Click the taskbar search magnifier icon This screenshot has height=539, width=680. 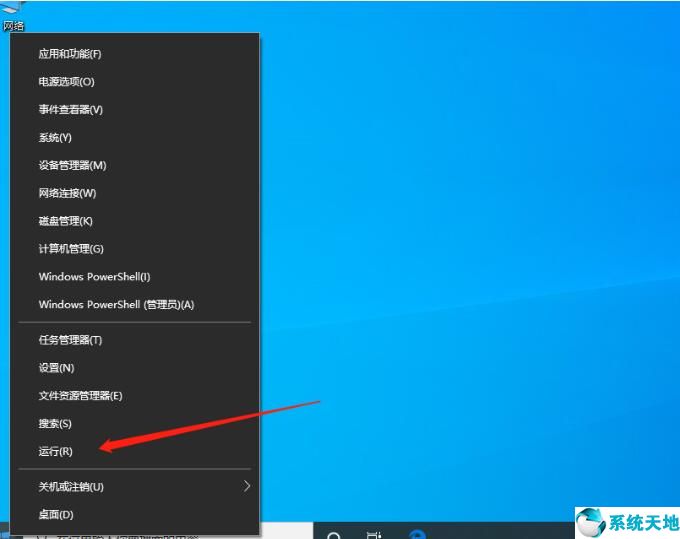click(334, 534)
